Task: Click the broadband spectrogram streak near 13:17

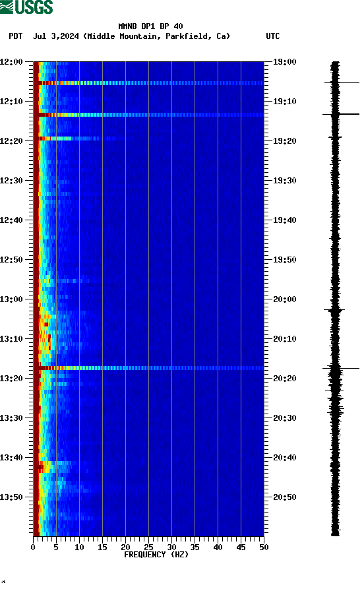Action: click(x=149, y=368)
